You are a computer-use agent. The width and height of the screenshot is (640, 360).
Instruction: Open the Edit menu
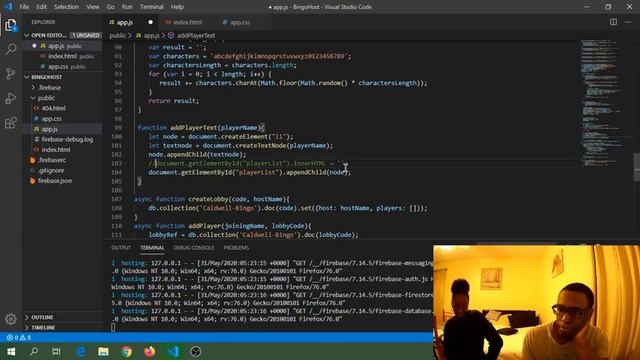pos(41,7)
